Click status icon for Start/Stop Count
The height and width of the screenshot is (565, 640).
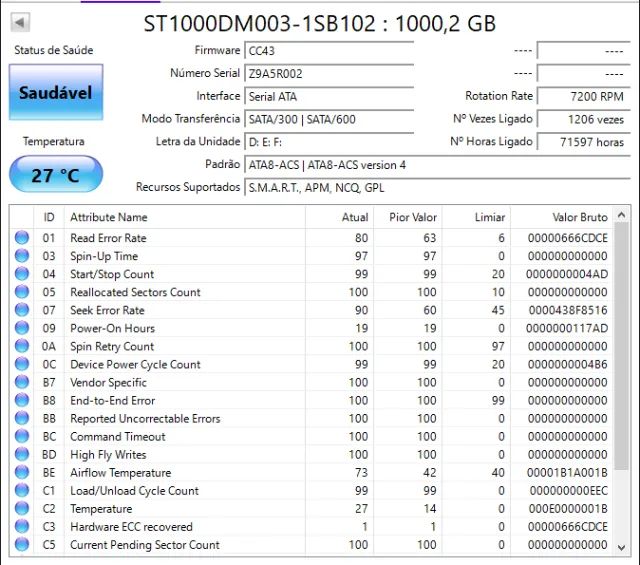(x=22, y=274)
